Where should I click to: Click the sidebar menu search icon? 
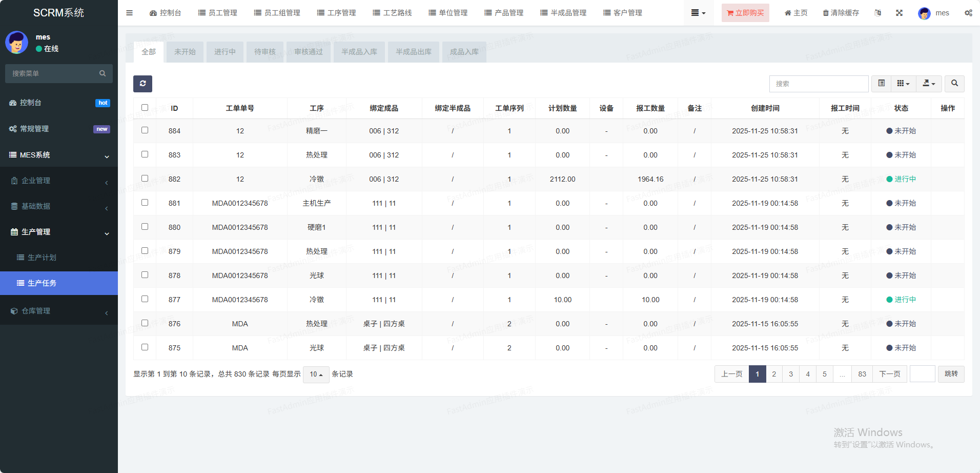[x=103, y=73]
